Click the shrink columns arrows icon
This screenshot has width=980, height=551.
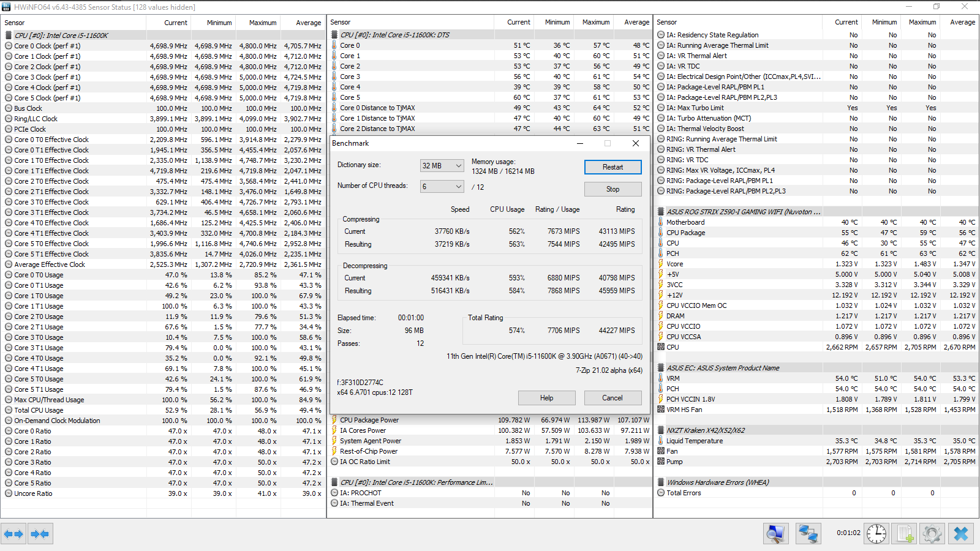pos(40,534)
